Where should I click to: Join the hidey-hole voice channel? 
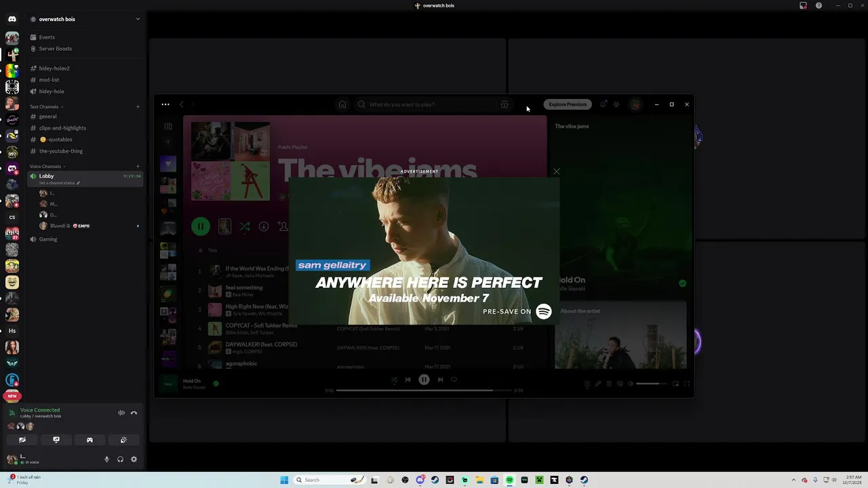pos(52,91)
